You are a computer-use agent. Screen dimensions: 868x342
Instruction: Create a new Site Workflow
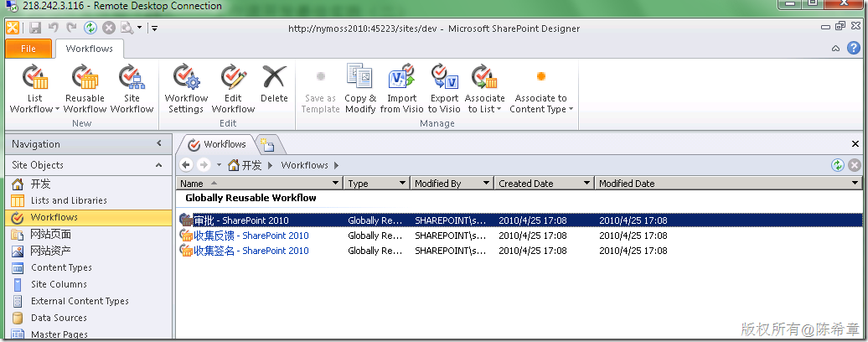132,89
